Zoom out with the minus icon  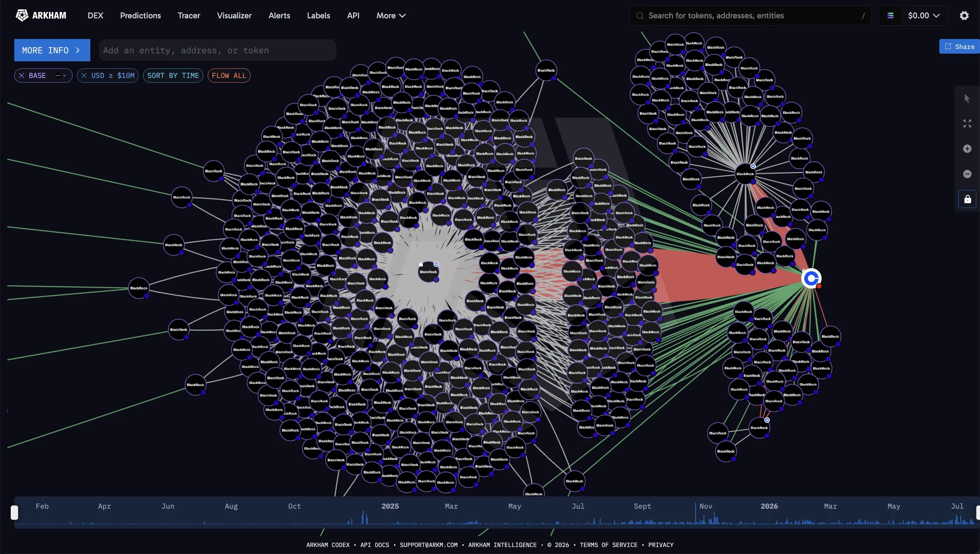[967, 174]
